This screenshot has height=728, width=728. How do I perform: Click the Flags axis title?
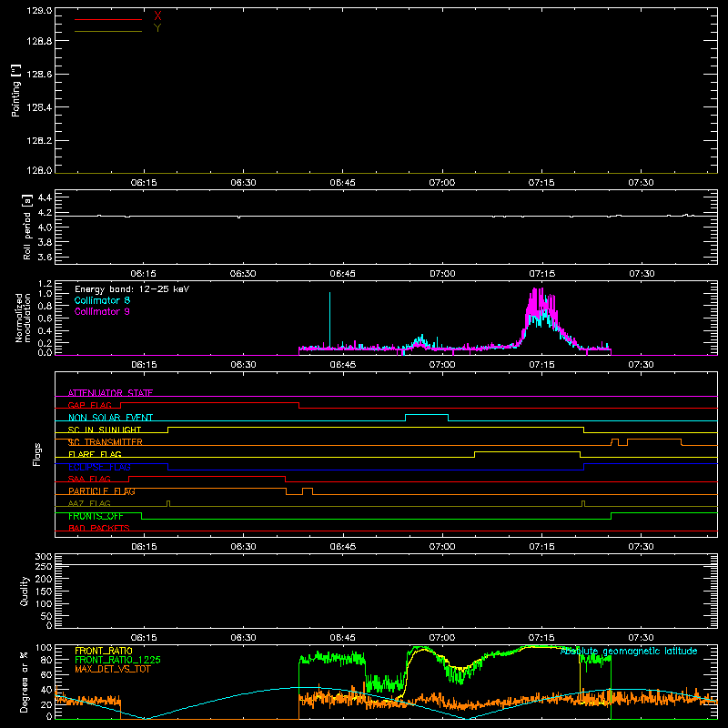click(37, 454)
